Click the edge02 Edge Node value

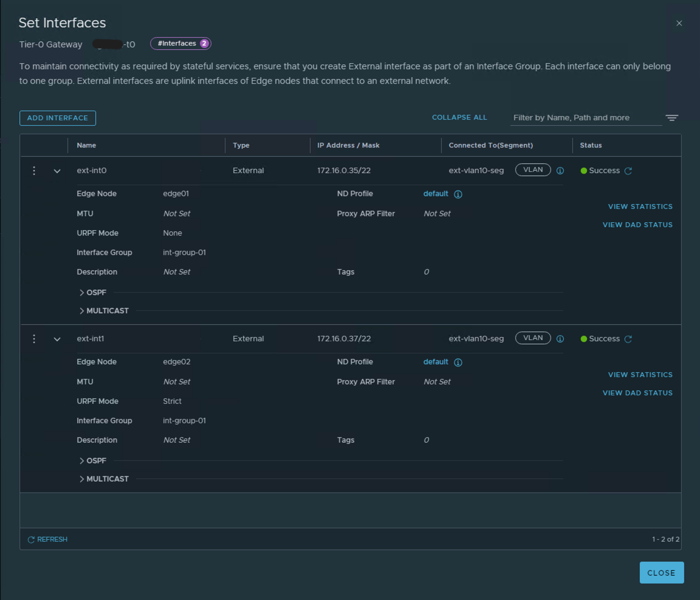coord(177,362)
